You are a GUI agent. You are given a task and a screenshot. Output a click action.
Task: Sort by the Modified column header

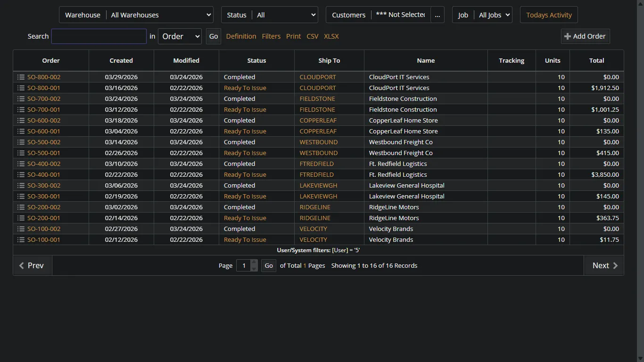[186, 60]
